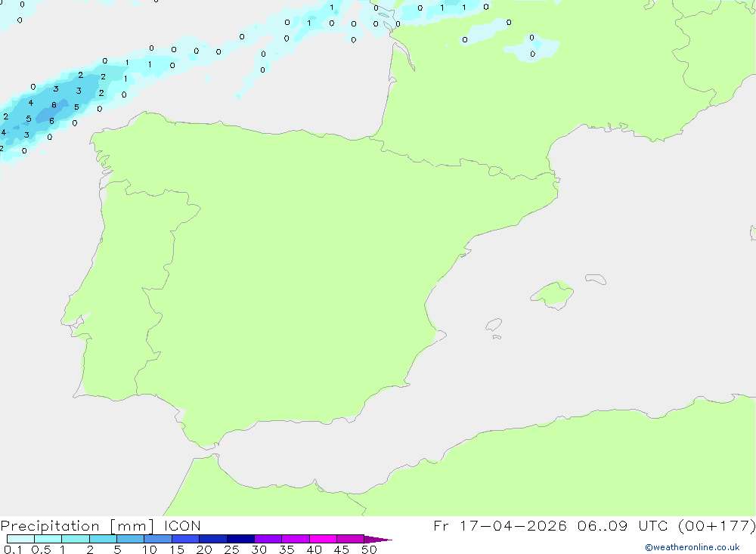Image resolution: width=756 pixels, height=554 pixels.
Task: Select the '06..09 UTC' time range text
Action: tap(622, 525)
